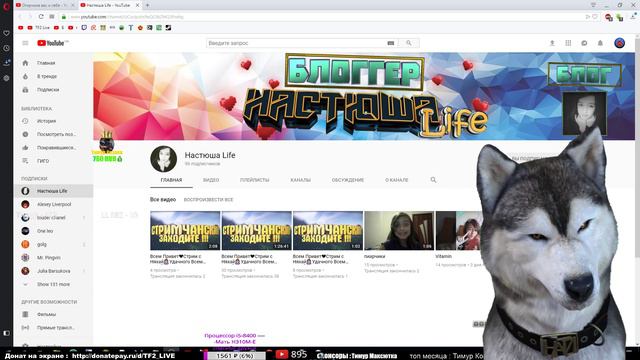Open Прямые трансляции in sidebar

[x=53, y=328]
